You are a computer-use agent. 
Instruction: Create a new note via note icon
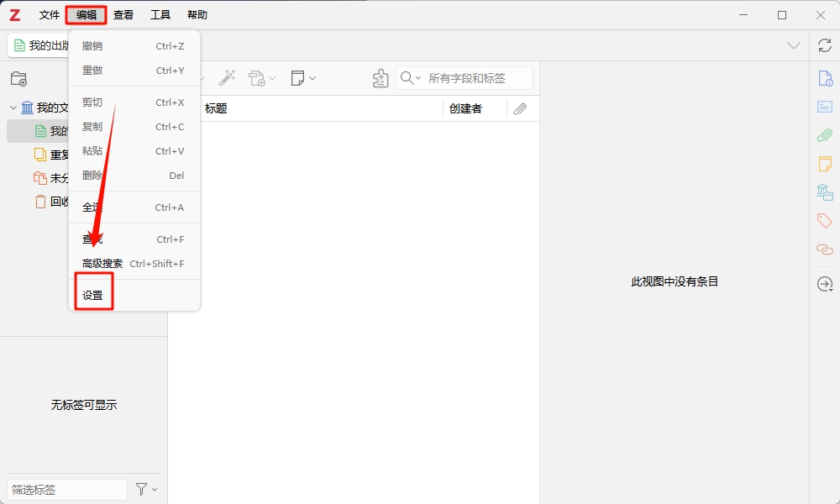click(x=298, y=77)
